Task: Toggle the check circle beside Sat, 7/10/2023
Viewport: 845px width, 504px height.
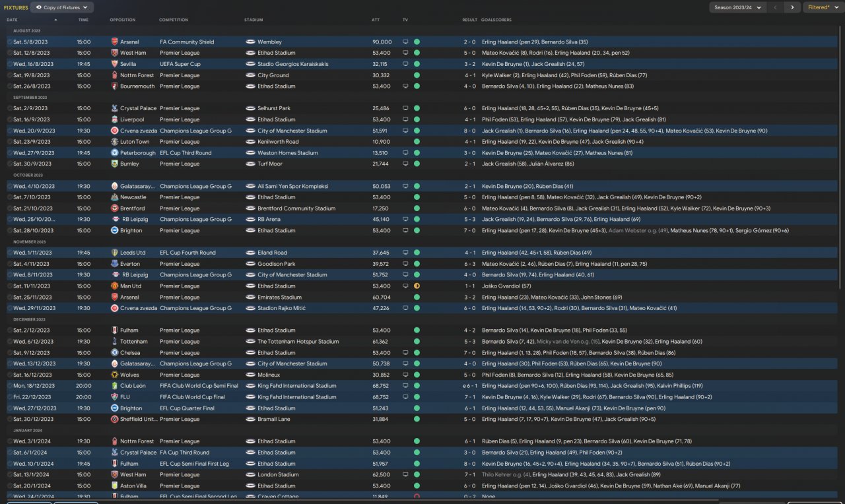Action: tap(10, 197)
